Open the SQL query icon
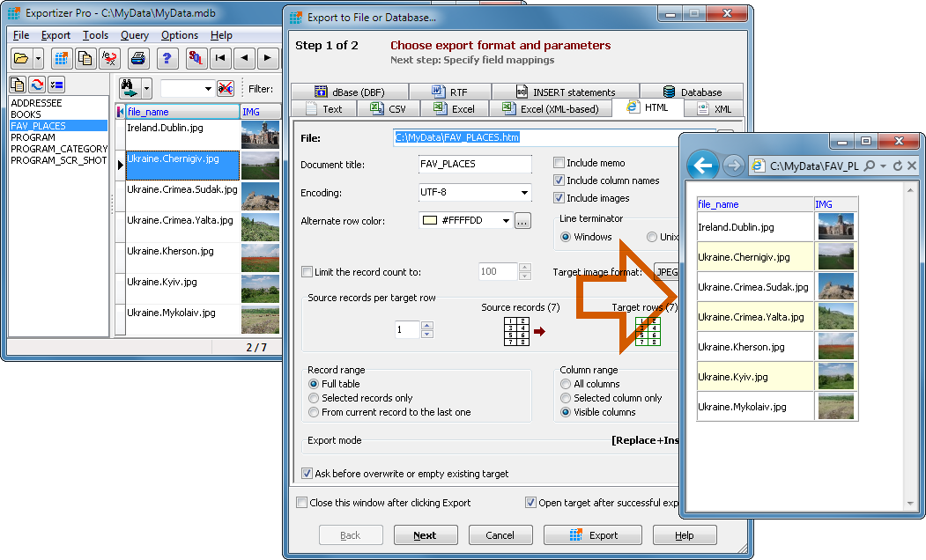Viewport: 926px width, 560px height. tap(196, 58)
